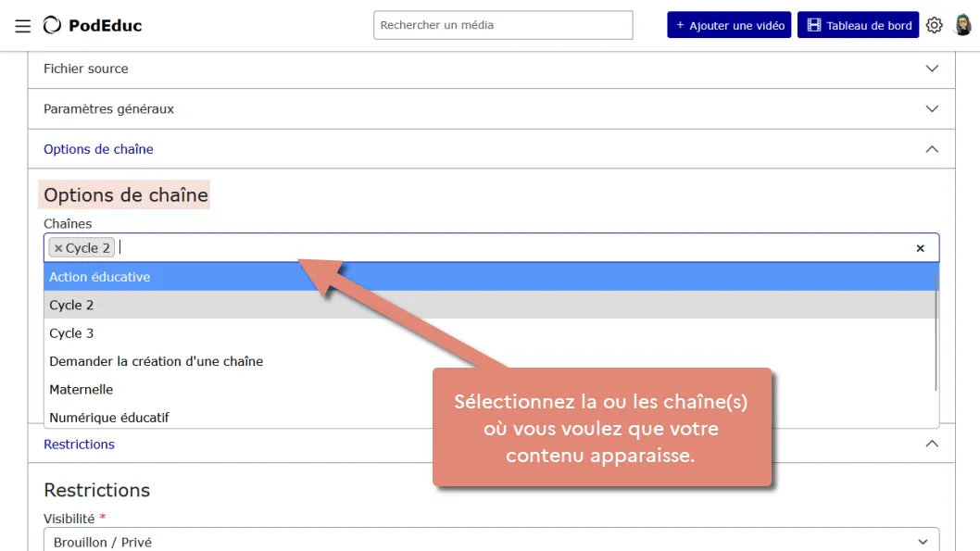Clear all selected chaînes with the X
980x551 pixels.
click(920, 248)
